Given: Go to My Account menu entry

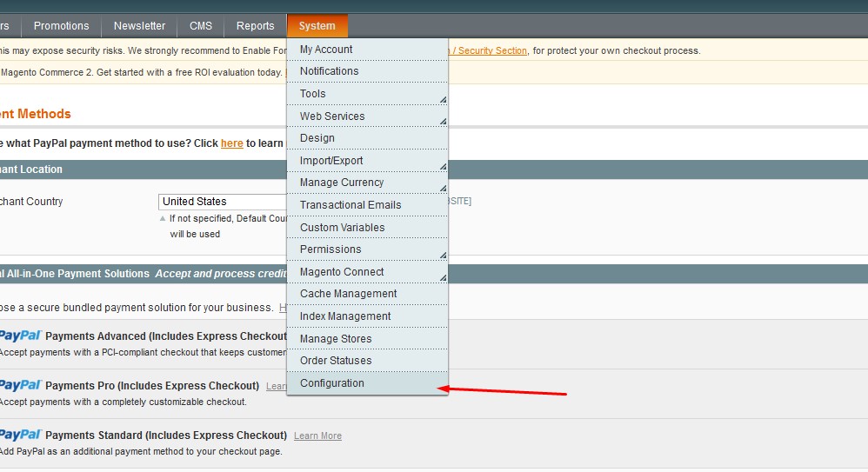Looking at the screenshot, I should coord(326,50).
